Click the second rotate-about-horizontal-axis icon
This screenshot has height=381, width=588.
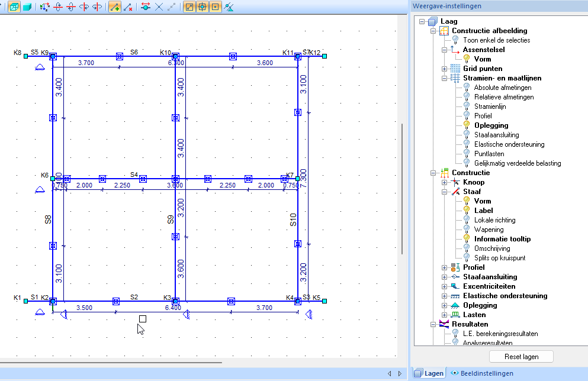(71, 7)
